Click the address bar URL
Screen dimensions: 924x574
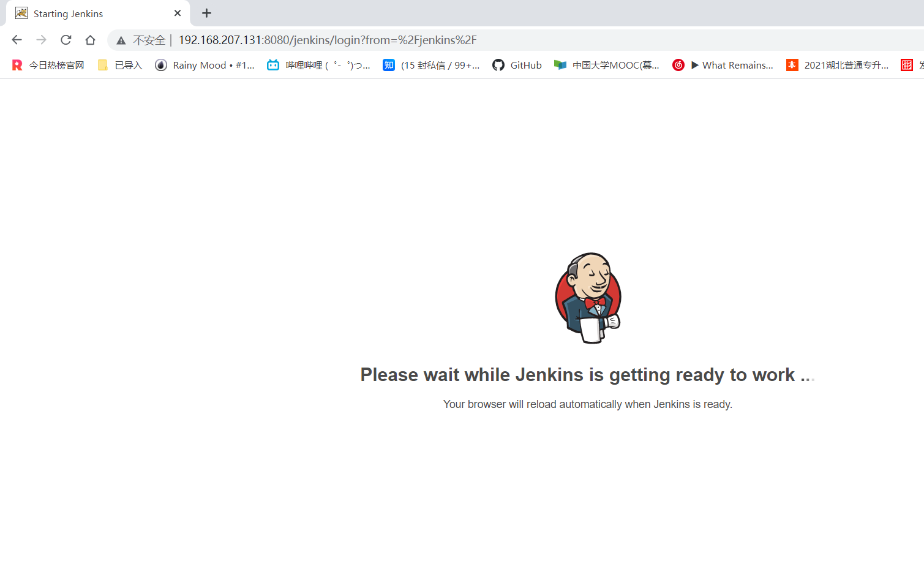328,40
